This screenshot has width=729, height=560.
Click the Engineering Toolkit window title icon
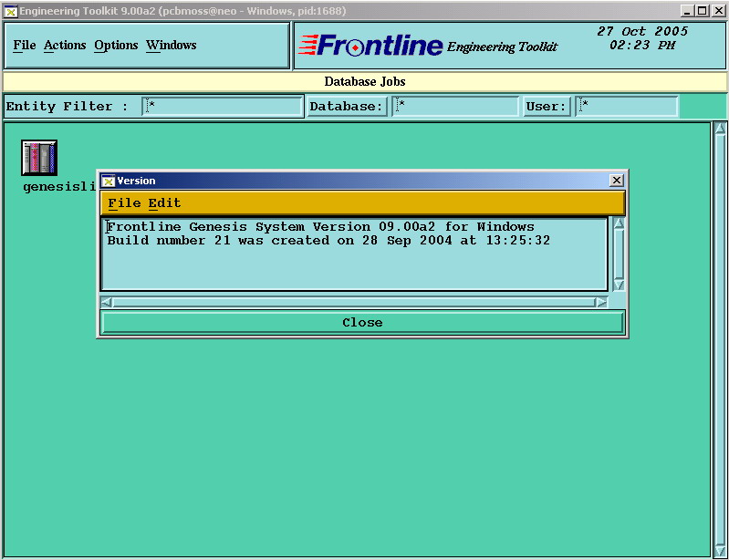coord(10,11)
